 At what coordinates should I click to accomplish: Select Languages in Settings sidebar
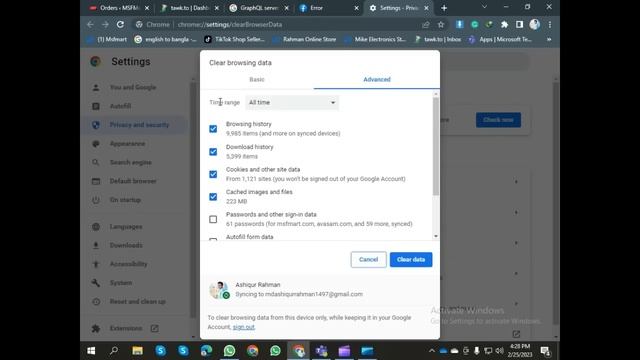[126, 227]
